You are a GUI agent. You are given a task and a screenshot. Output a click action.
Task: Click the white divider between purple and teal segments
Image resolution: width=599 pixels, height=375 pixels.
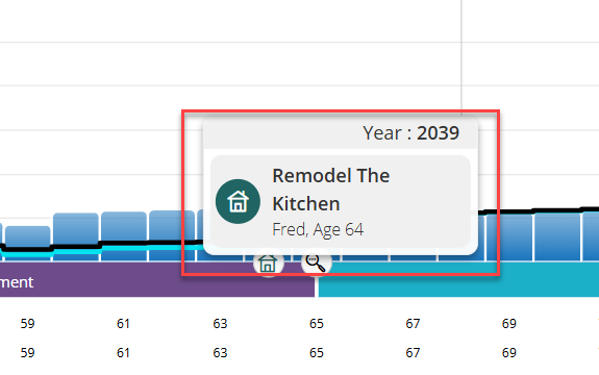(x=317, y=282)
